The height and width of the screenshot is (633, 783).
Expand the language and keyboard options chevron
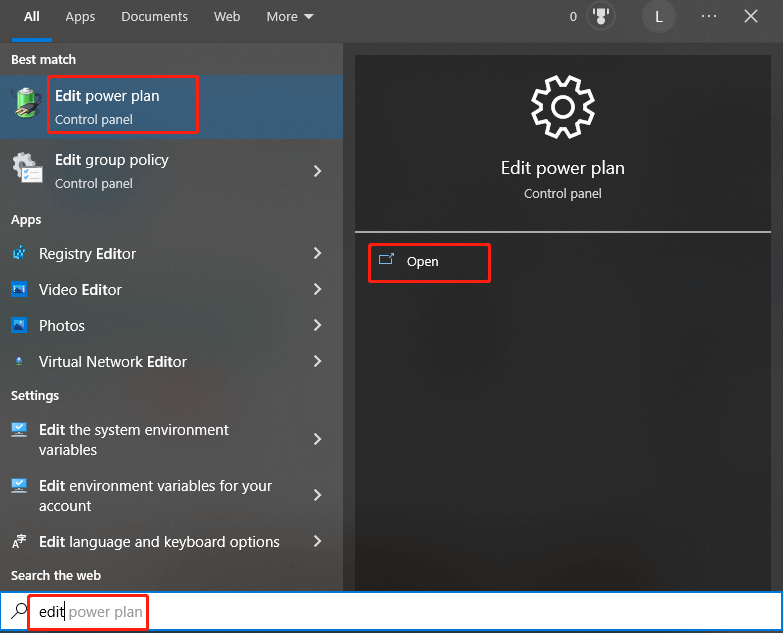(317, 541)
